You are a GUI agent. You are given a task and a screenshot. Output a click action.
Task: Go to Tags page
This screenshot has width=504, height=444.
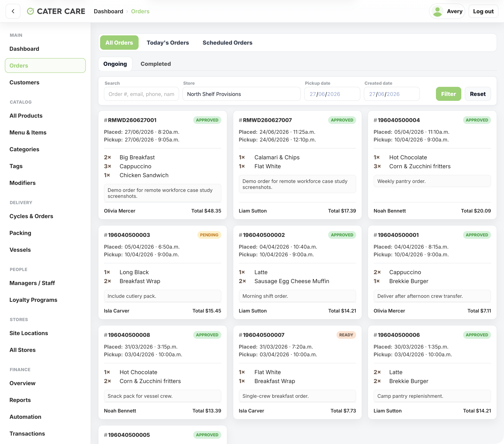[x=45, y=166]
